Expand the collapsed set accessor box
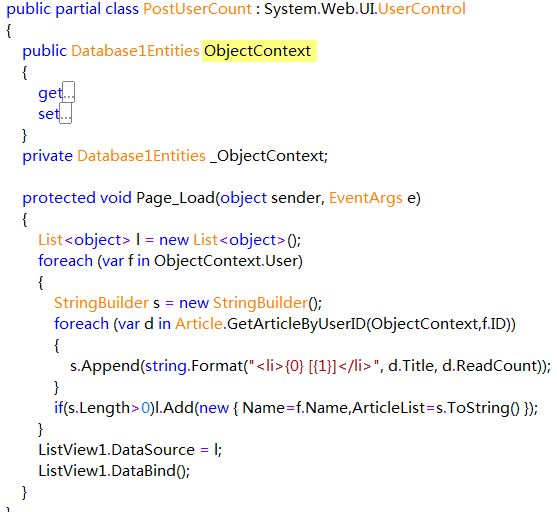Image resolution: width=557 pixels, height=512 pixels. (65, 113)
